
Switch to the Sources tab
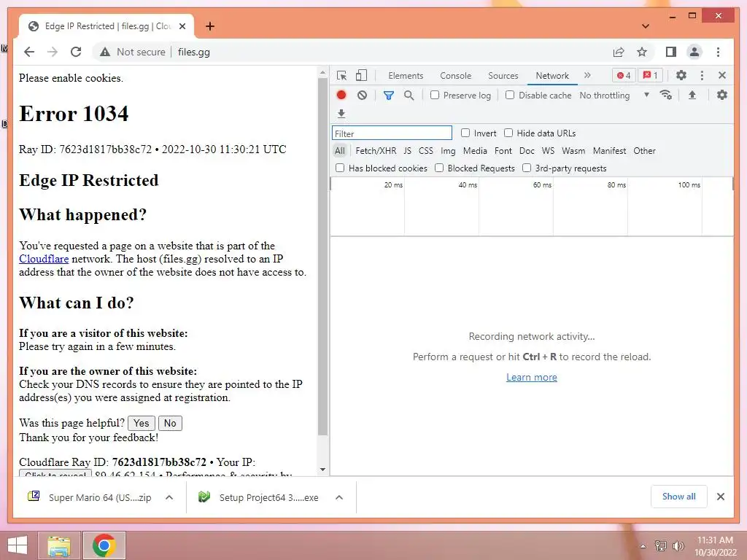(x=503, y=76)
